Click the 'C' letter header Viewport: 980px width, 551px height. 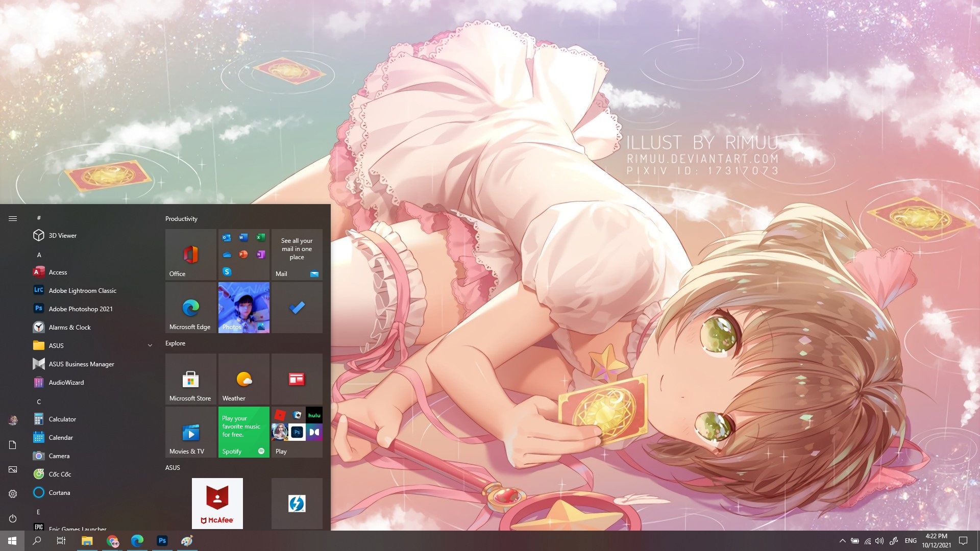[x=39, y=402]
